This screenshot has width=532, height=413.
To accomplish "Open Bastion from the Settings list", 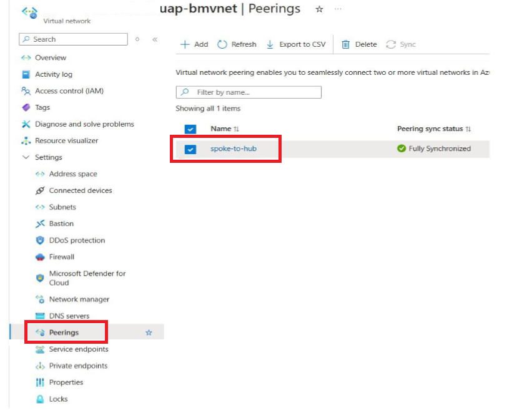I will pyautogui.click(x=60, y=223).
